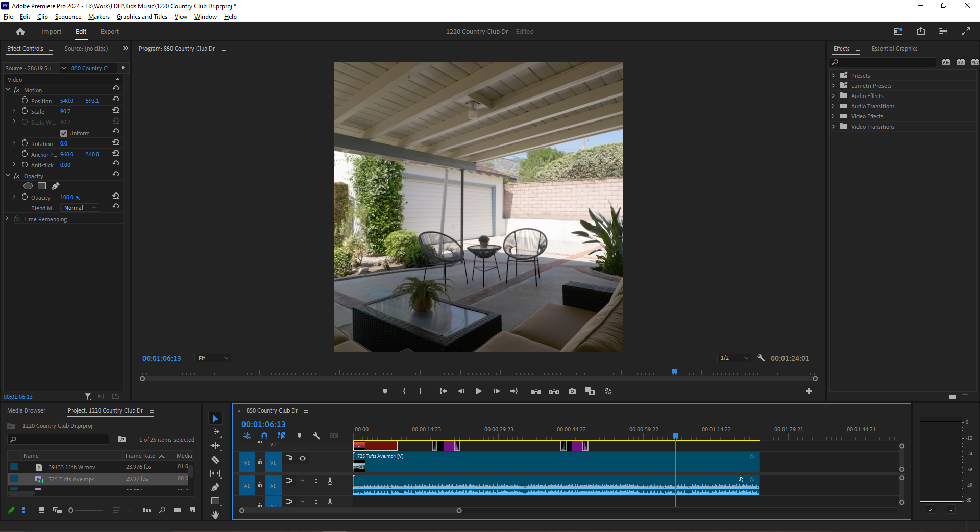Open the File menu
The image size is (980, 532).
point(8,17)
